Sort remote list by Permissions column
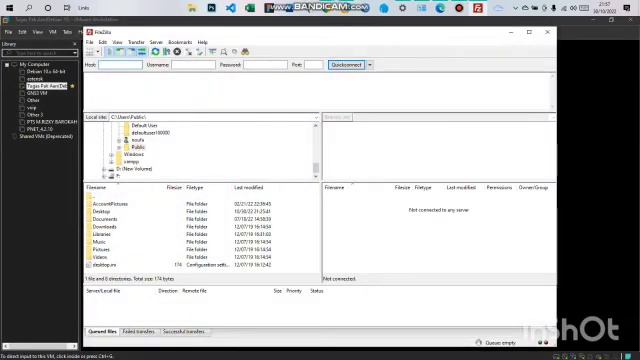This screenshot has width=640, height=360. pos(499,187)
